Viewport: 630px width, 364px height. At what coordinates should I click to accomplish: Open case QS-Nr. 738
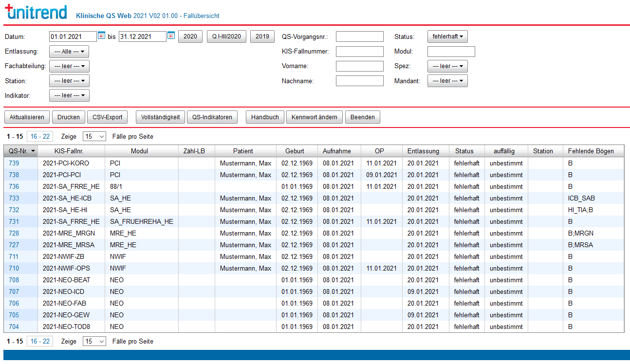14,175
